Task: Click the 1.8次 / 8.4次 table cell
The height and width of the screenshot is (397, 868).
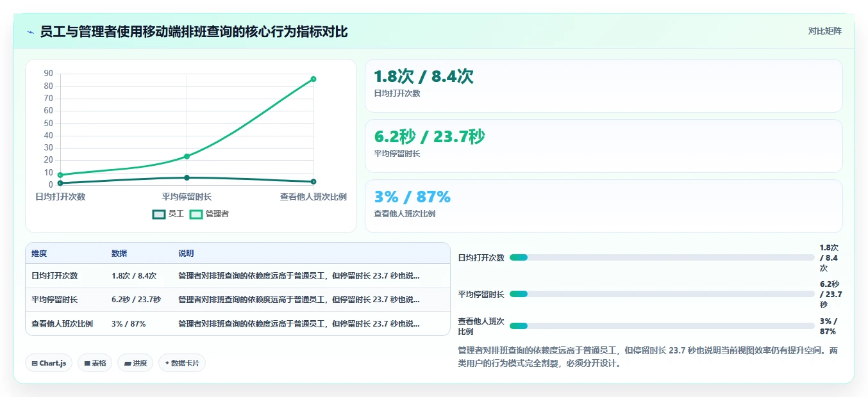Action: click(134, 276)
